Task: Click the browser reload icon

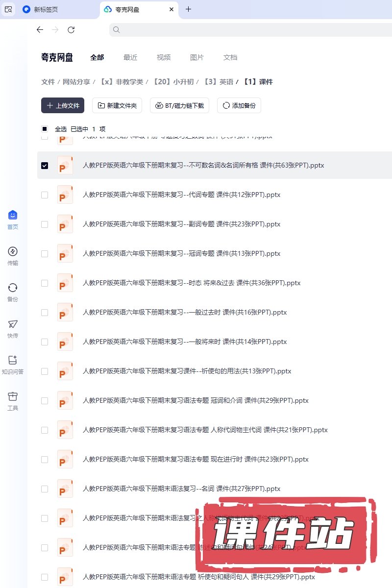Action: (71, 30)
